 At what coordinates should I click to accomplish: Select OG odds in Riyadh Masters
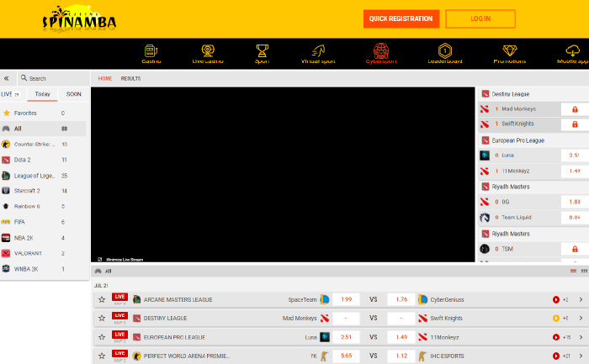(x=575, y=202)
